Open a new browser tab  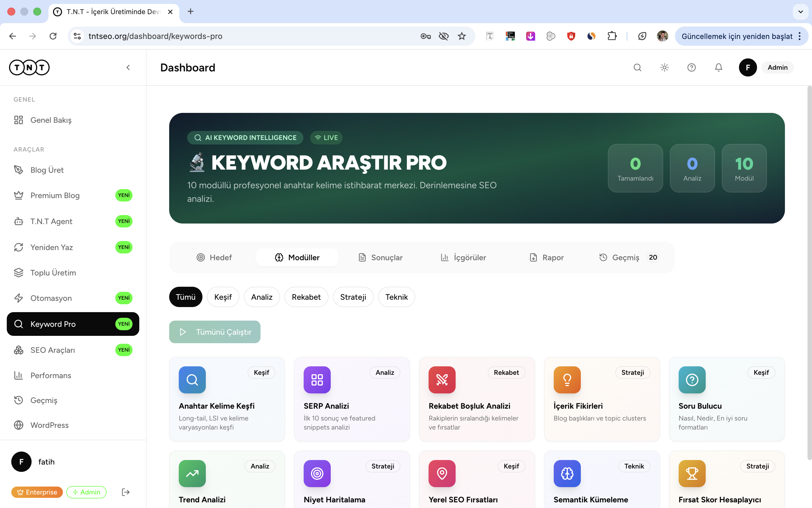click(x=191, y=11)
